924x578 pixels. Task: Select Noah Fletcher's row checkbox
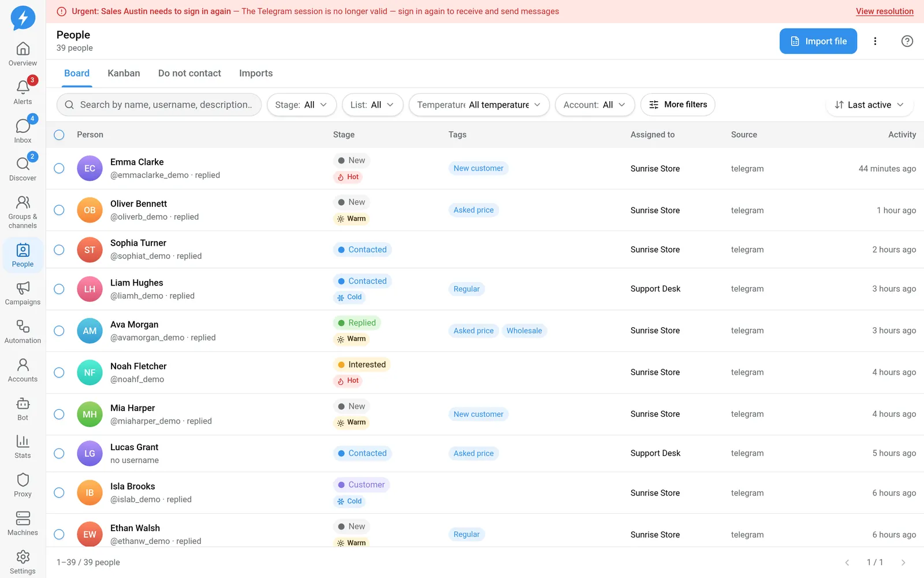[x=59, y=372]
